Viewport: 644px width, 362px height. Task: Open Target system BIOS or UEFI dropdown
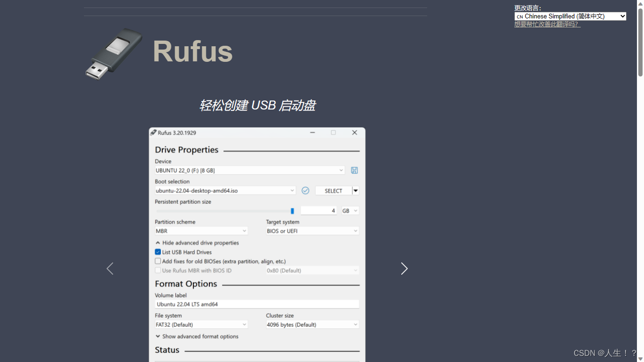click(313, 231)
